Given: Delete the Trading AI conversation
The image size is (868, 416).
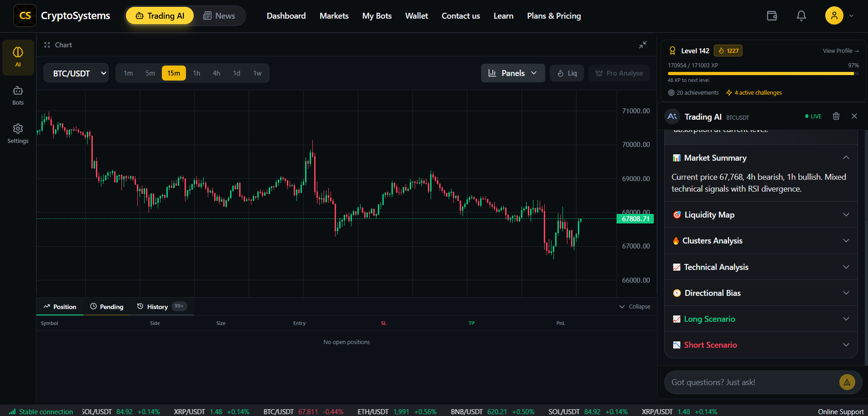Looking at the screenshot, I should tap(836, 116).
